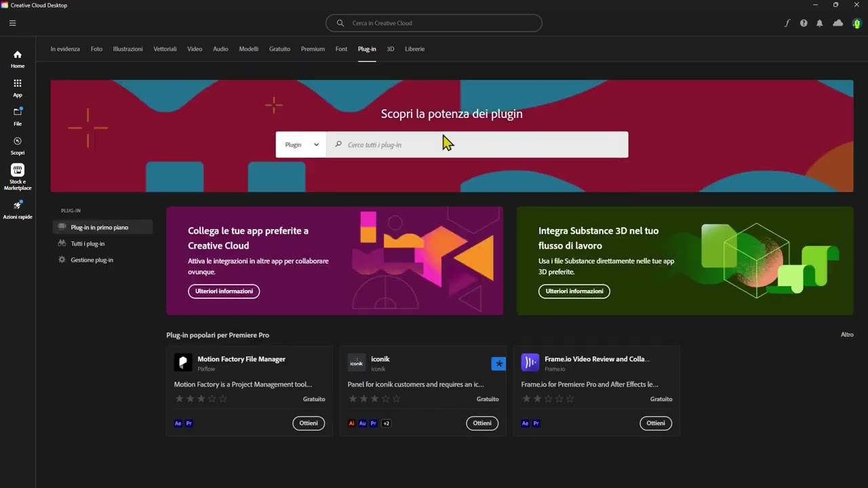The width and height of the screenshot is (868, 488).
Task: Open the user profile avatar
Action: coord(857,23)
